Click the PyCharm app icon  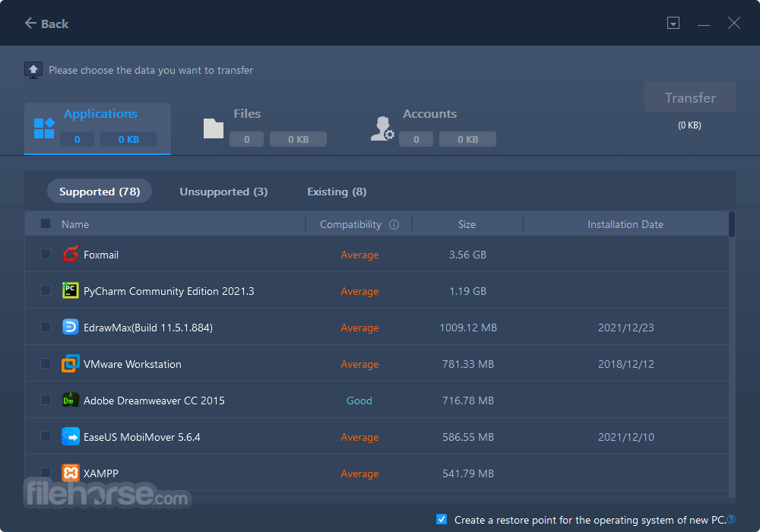[x=70, y=290]
